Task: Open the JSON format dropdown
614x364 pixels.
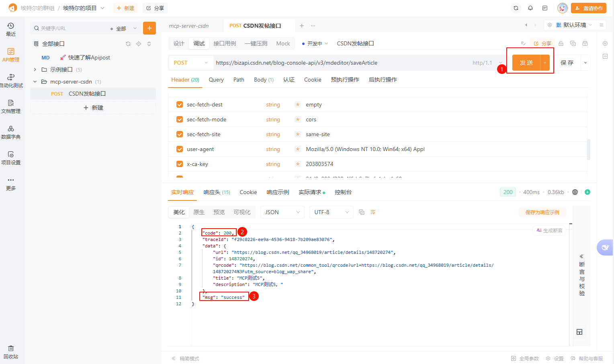Action: click(282, 212)
